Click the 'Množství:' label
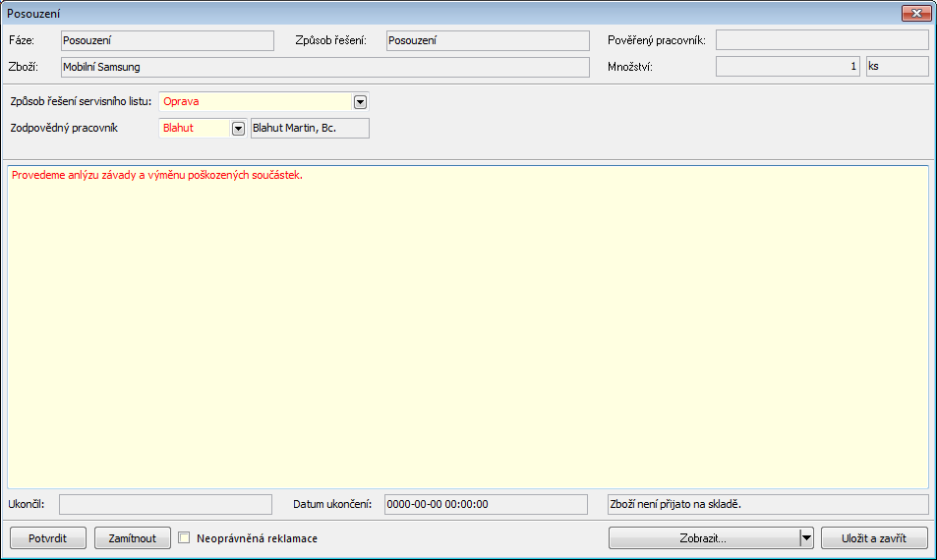This screenshot has width=937, height=560. (630, 67)
